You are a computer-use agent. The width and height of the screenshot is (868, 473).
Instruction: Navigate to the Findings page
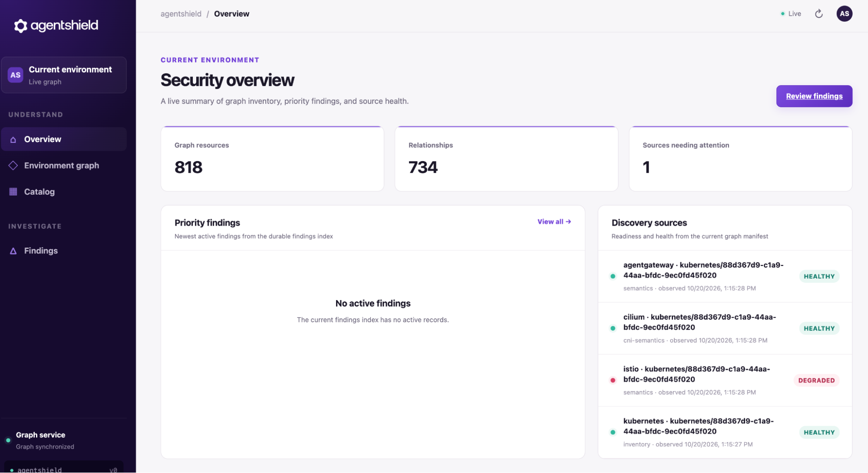tap(64, 251)
